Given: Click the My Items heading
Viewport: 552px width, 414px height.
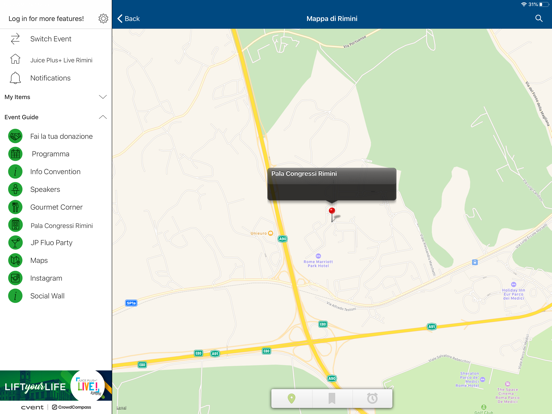Looking at the screenshot, I should 17,97.
